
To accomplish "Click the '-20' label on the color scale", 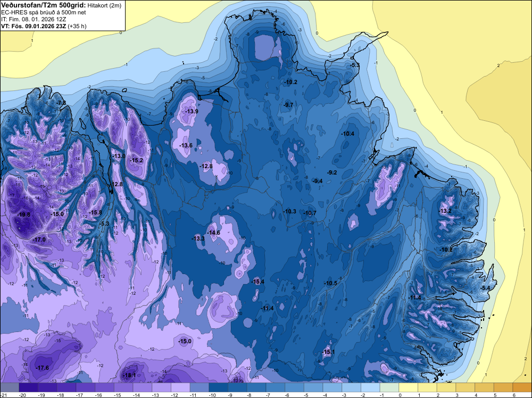I will (22, 395).
